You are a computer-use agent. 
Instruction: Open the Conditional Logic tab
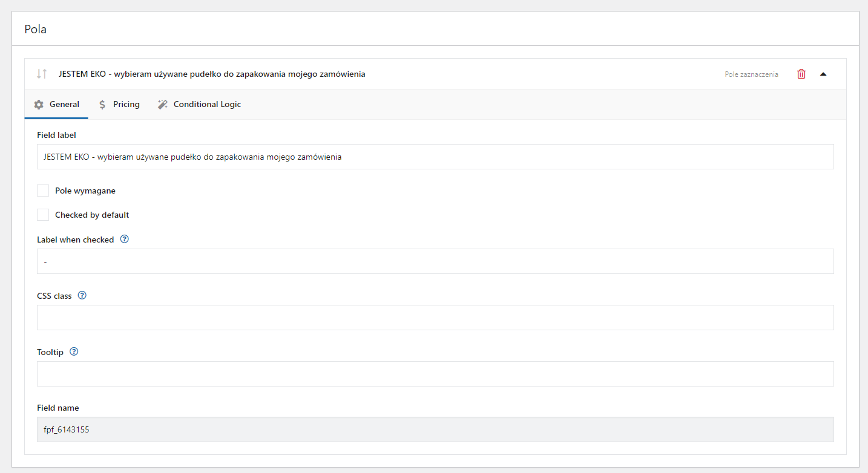click(199, 105)
